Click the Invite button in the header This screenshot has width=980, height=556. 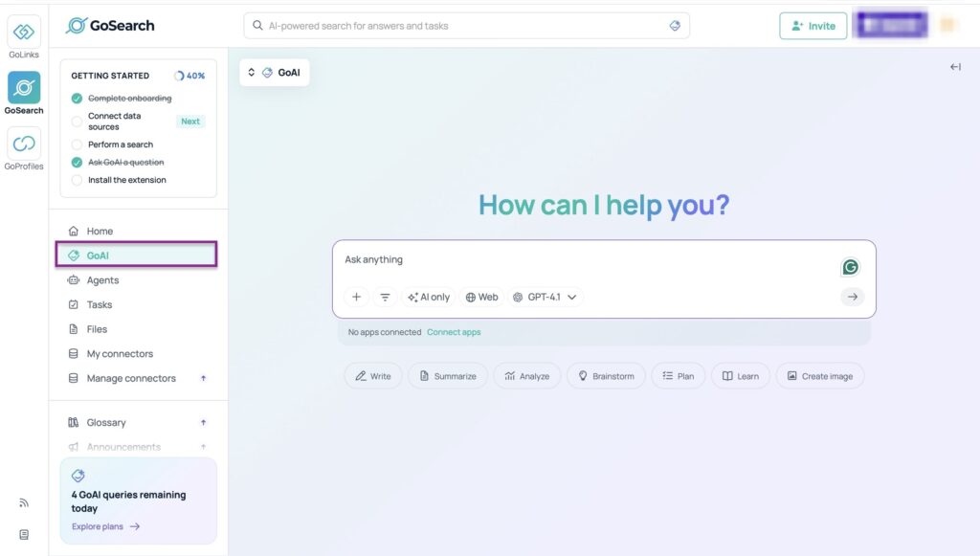pos(813,26)
